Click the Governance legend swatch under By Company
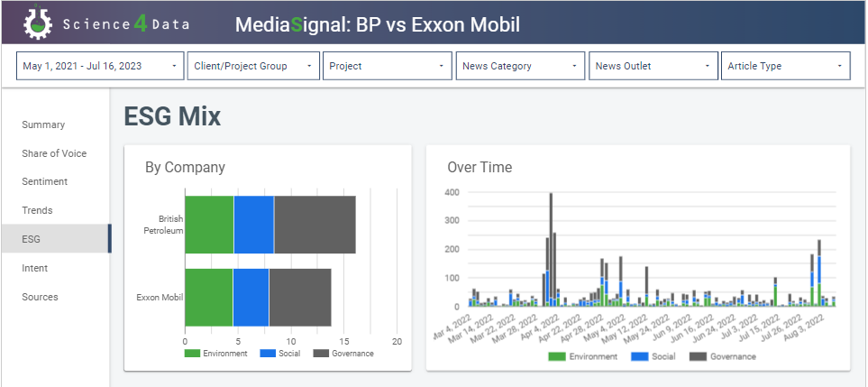This screenshot has width=868, height=387. [x=321, y=354]
